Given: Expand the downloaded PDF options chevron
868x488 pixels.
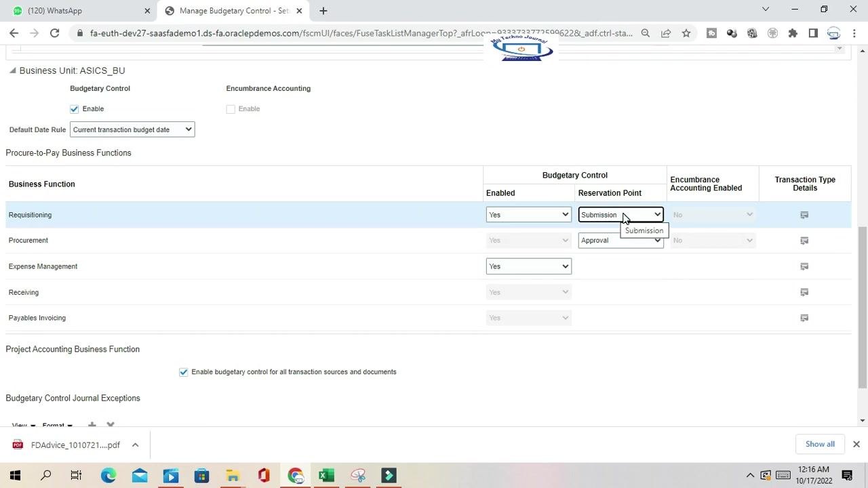Looking at the screenshot, I should [x=135, y=445].
